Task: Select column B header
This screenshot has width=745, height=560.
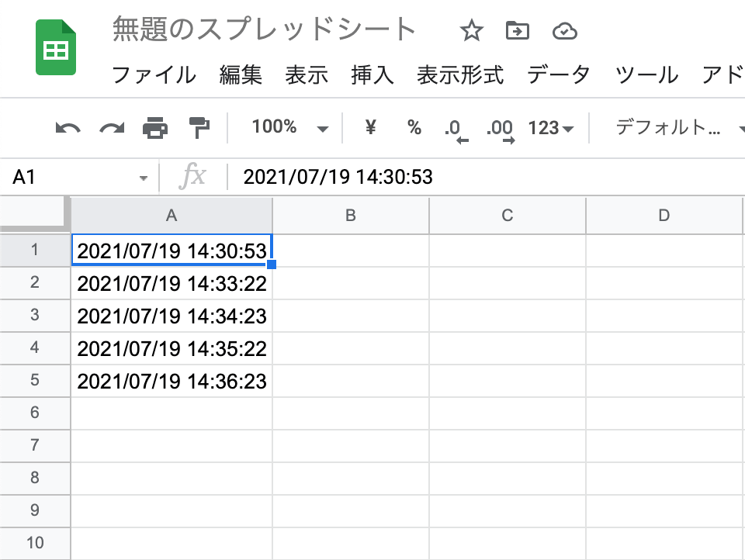Action: click(351, 215)
